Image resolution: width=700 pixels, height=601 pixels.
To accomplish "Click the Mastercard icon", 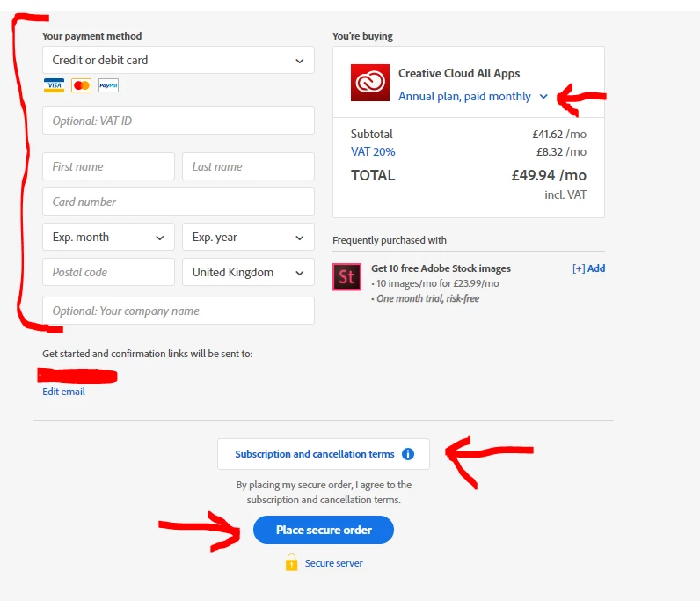I will [81, 84].
